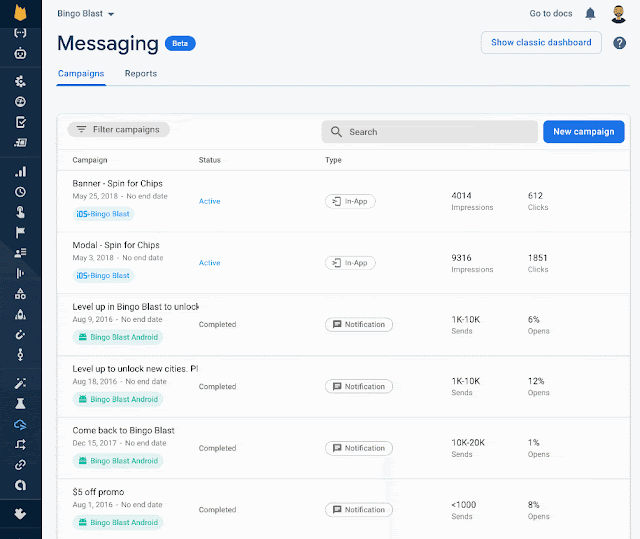Click the Status column header
This screenshot has width=640, height=539.
(209, 160)
